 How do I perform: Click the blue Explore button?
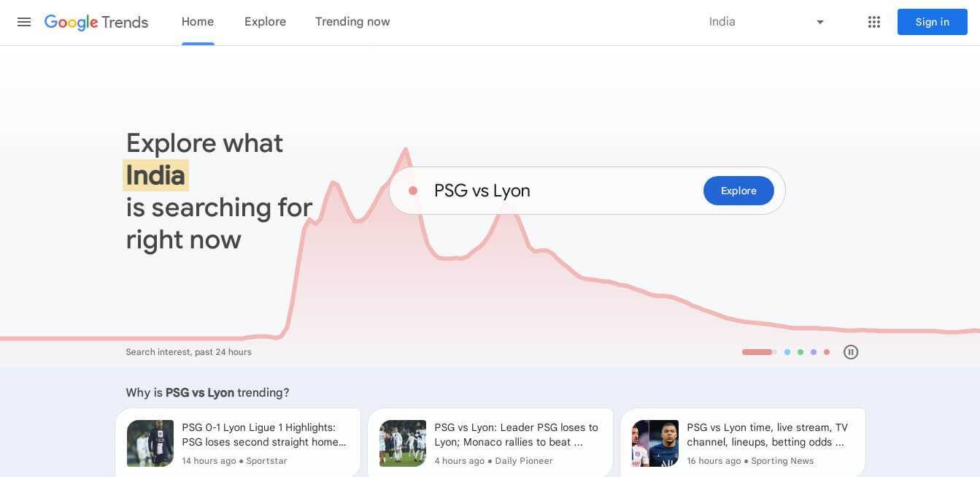tap(738, 191)
